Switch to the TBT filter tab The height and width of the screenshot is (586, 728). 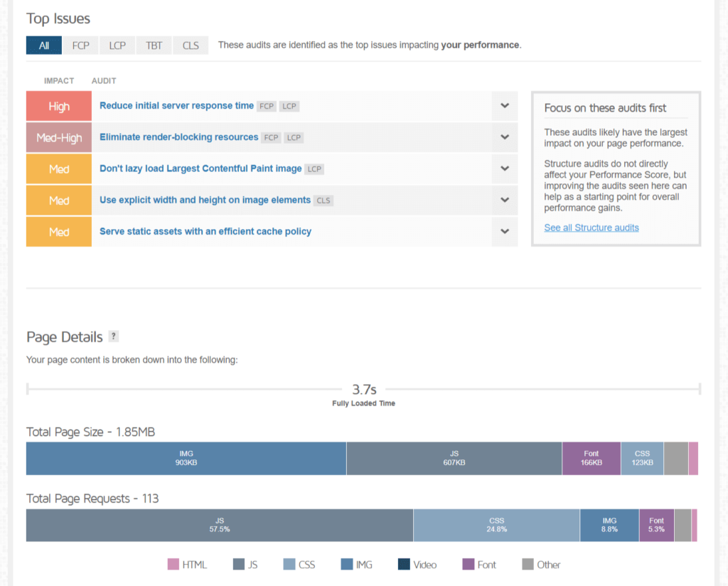154,46
